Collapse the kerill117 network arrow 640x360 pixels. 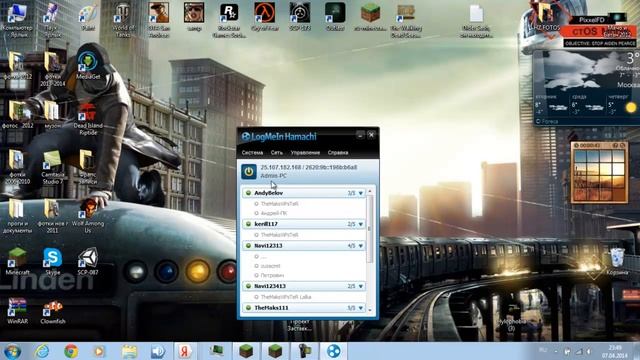(x=361, y=224)
